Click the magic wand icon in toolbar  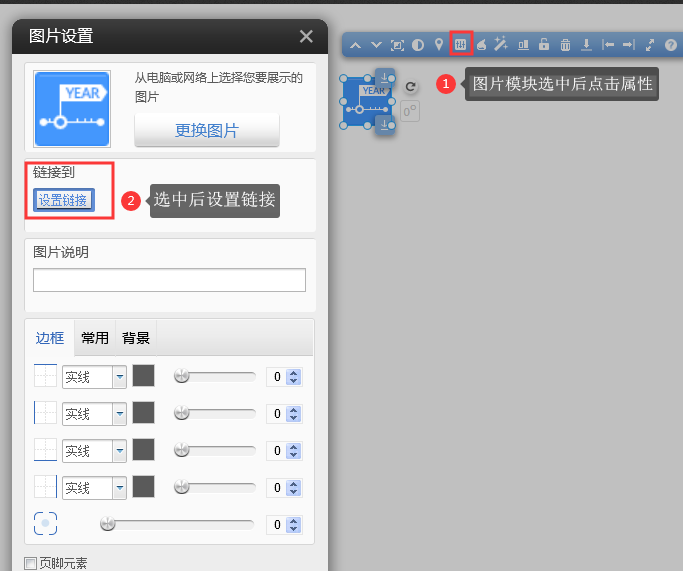(501, 44)
